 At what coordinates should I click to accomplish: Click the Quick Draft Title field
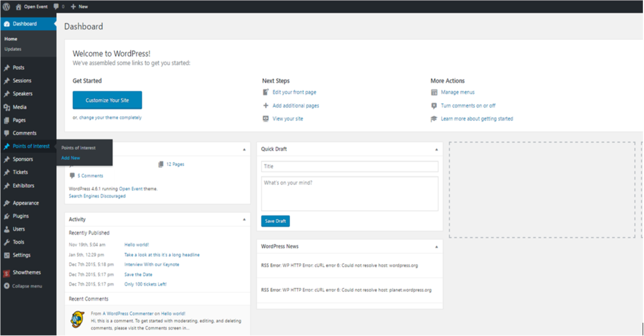pos(350,167)
